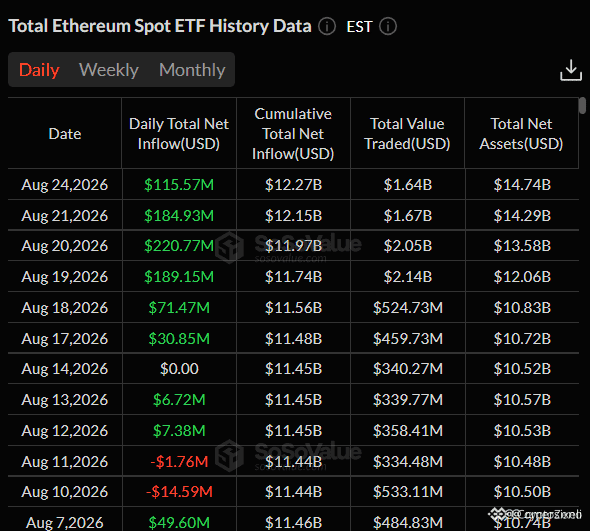Click the $339.77M value traded cell
This screenshot has height=531, width=590.
pos(408,400)
